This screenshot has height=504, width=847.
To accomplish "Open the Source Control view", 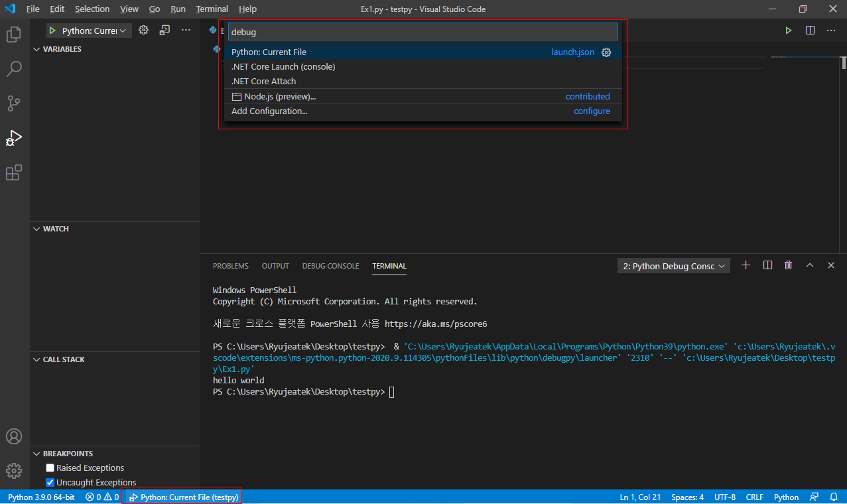I will point(14,103).
